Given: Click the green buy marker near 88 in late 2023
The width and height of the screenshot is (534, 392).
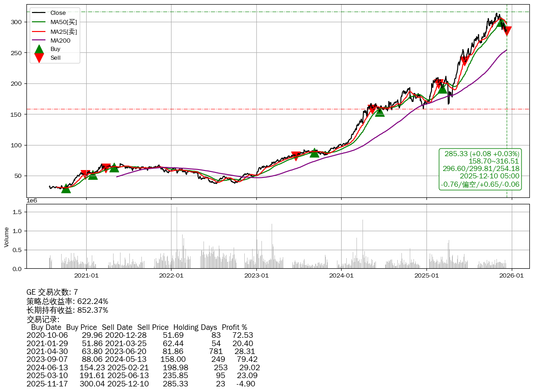Looking at the screenshot, I should point(314,152).
